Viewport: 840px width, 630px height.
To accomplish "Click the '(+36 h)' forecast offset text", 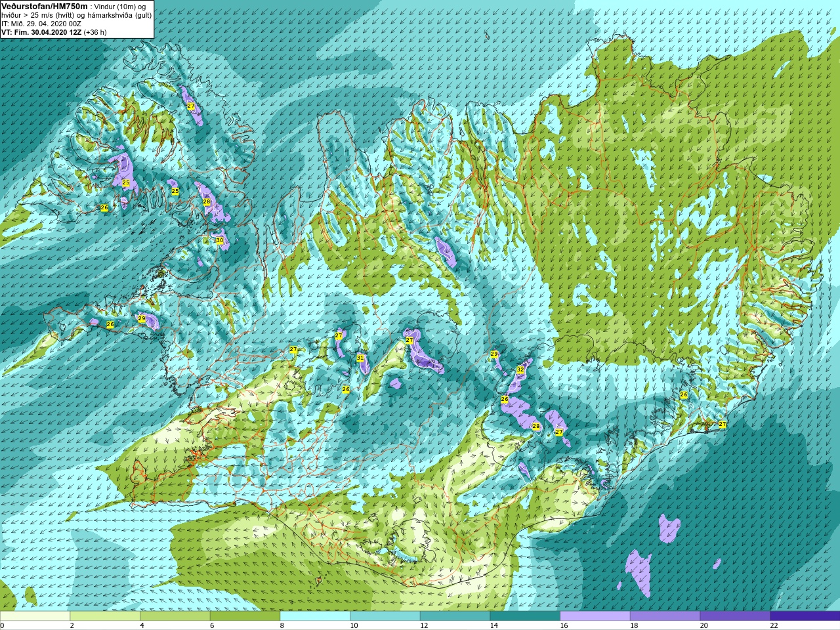I will point(95,32).
